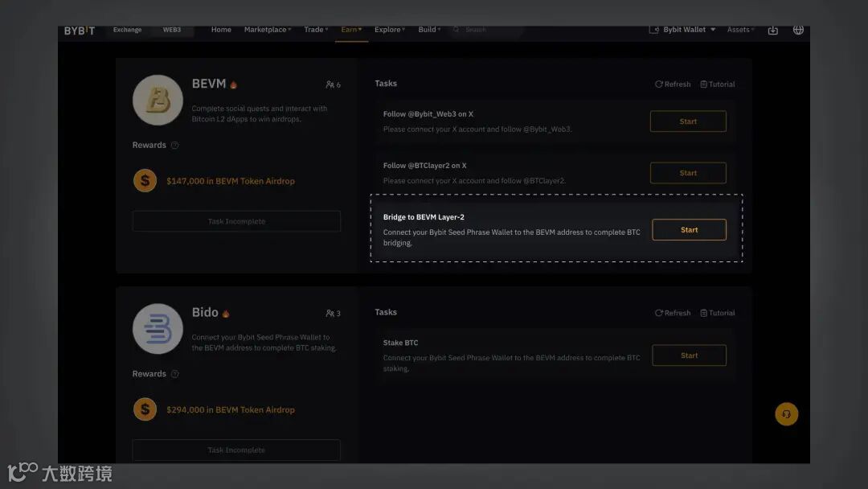868x489 pixels.
Task: Click the participants icon showing 6
Action: click(x=330, y=84)
